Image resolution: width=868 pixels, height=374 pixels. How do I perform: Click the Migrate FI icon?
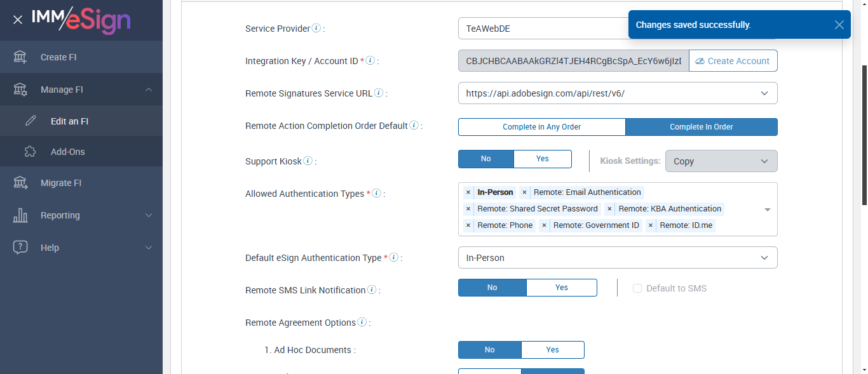[x=20, y=183]
